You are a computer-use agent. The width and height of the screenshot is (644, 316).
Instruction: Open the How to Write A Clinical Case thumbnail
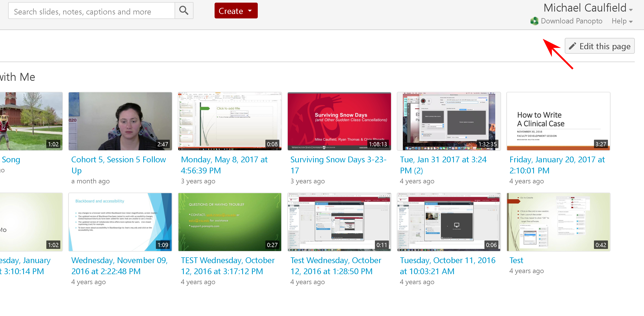(558, 121)
